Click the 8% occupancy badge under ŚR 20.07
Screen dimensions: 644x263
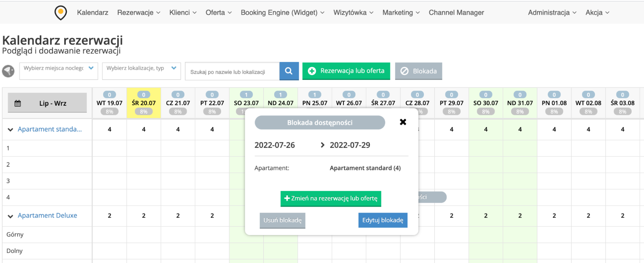click(x=144, y=112)
